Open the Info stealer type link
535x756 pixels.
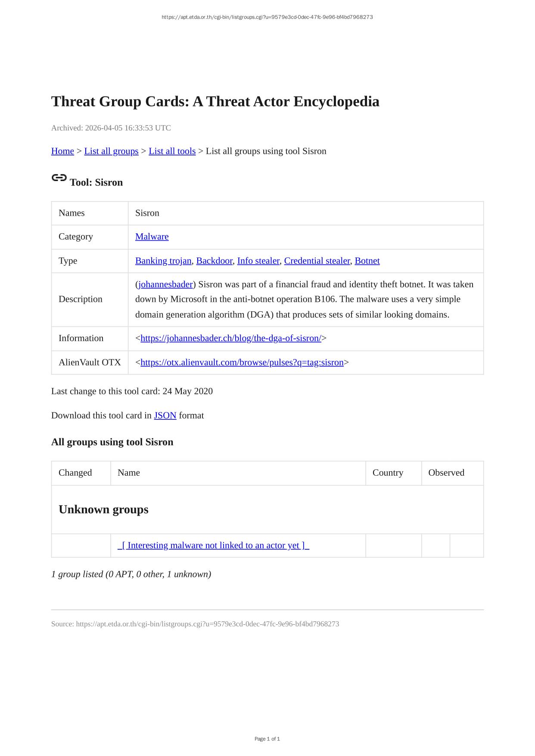point(258,261)
